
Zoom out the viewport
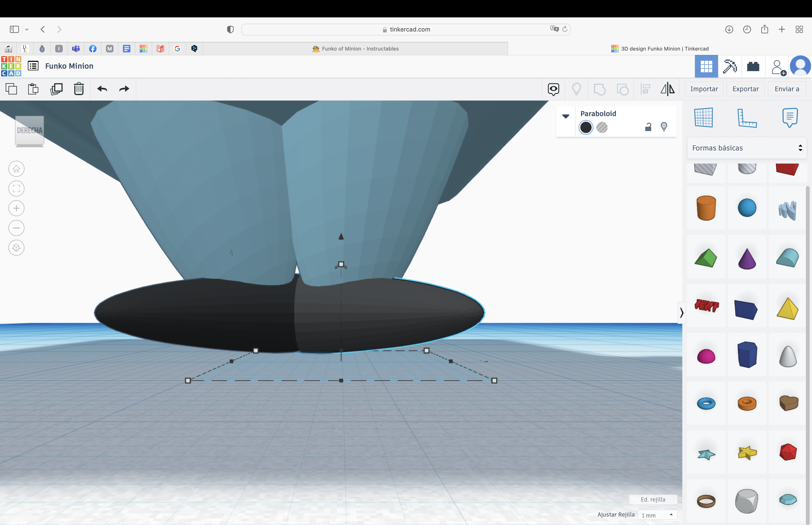[16, 228]
